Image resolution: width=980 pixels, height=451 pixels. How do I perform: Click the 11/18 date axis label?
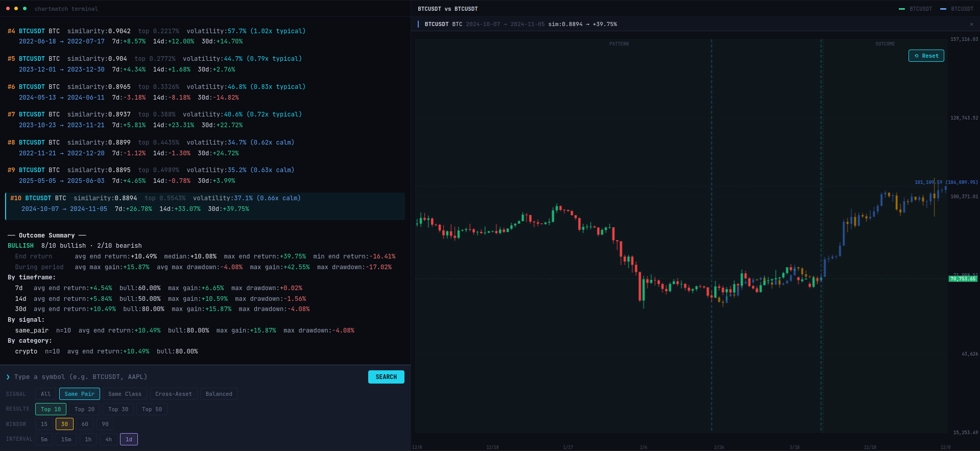870,447
